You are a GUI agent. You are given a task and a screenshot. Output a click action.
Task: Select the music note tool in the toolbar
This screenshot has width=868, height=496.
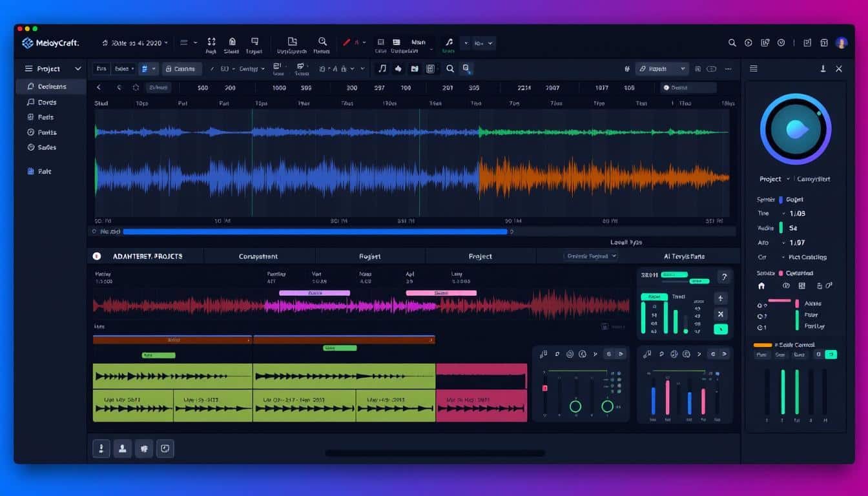(x=383, y=68)
